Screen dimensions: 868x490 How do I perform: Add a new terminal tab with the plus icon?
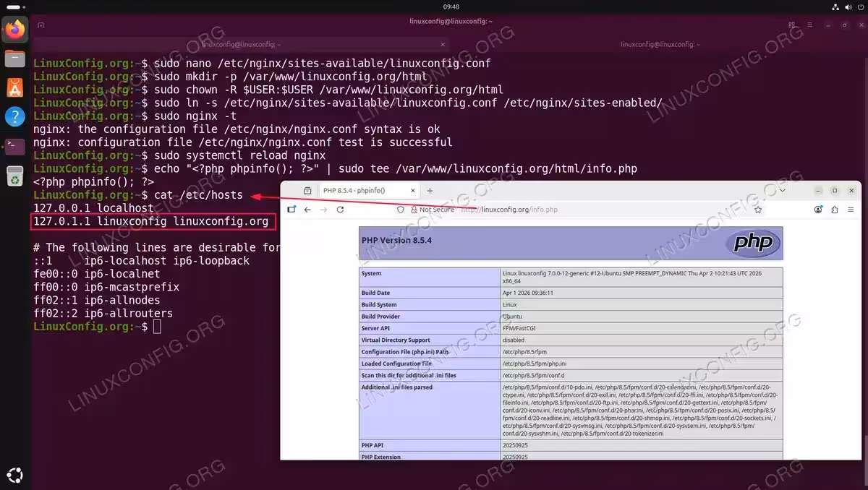click(x=41, y=25)
